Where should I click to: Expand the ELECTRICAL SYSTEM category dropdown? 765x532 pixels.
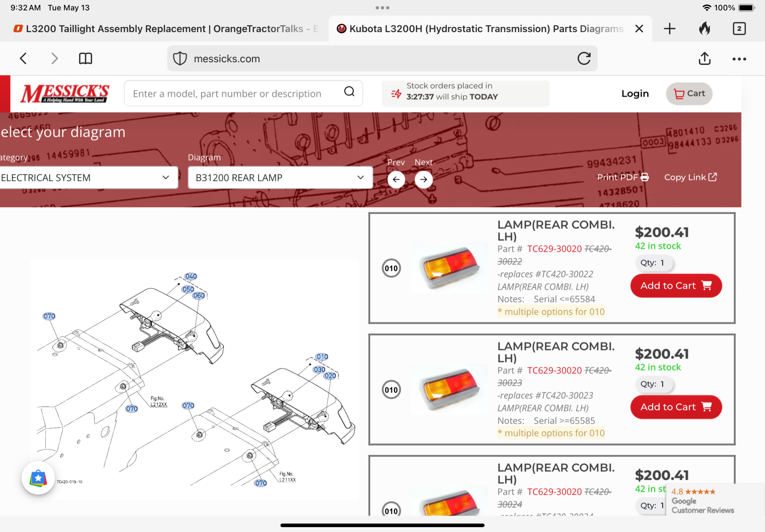tap(89, 178)
